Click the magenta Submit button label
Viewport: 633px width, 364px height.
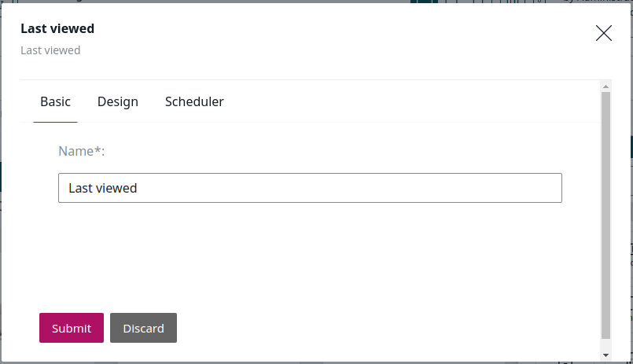click(72, 329)
